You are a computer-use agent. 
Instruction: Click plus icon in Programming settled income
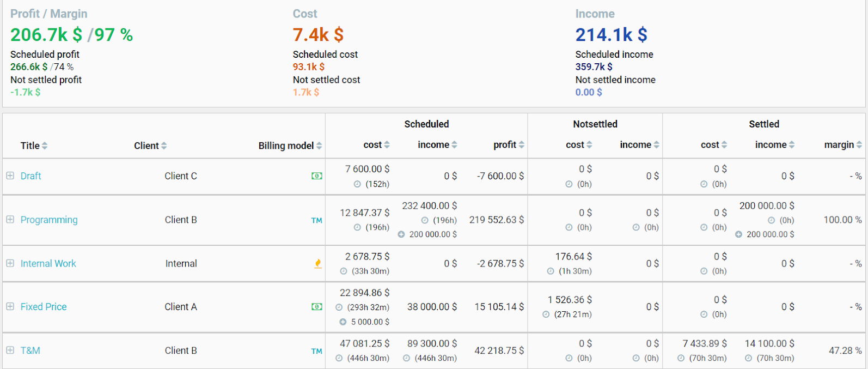pyautogui.click(x=738, y=234)
